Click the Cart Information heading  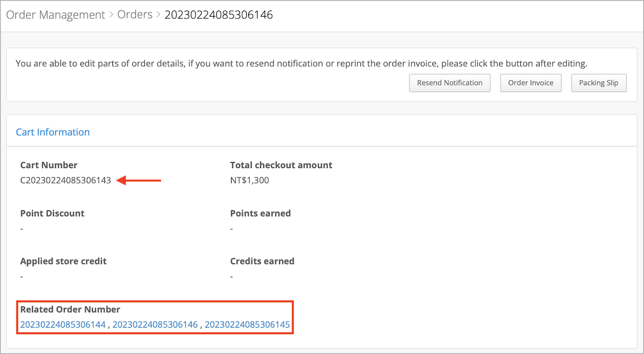click(53, 132)
